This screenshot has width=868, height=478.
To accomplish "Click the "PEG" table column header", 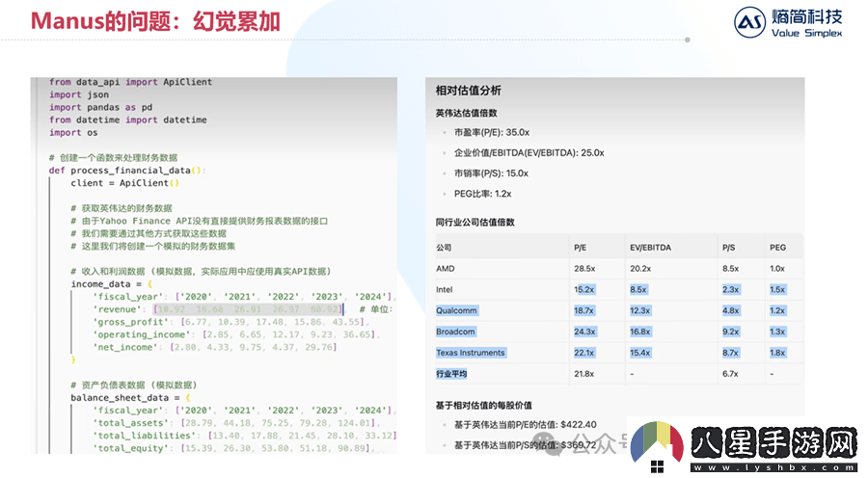I will click(777, 248).
